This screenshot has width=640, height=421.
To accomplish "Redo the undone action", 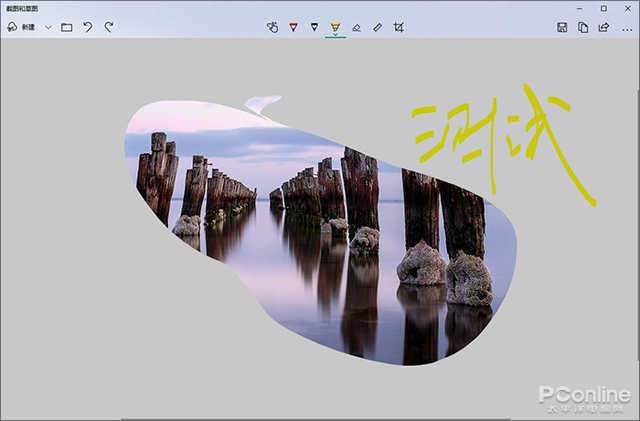I will coord(109,27).
